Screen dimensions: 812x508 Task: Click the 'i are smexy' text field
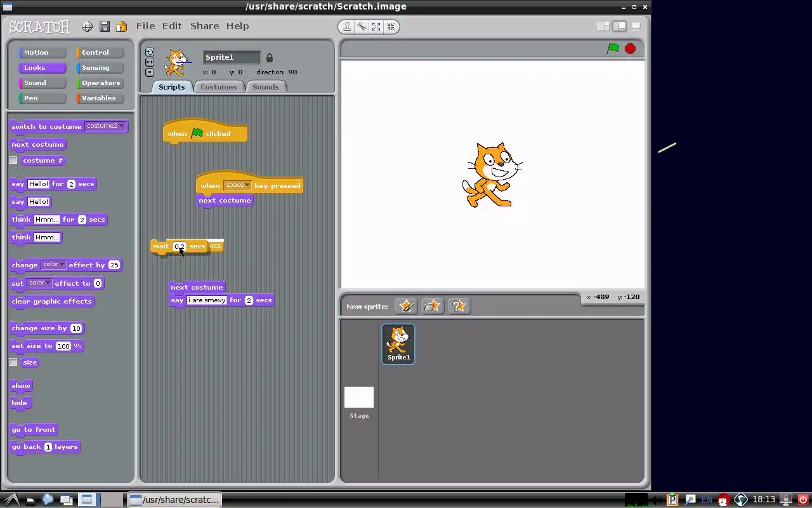207,300
